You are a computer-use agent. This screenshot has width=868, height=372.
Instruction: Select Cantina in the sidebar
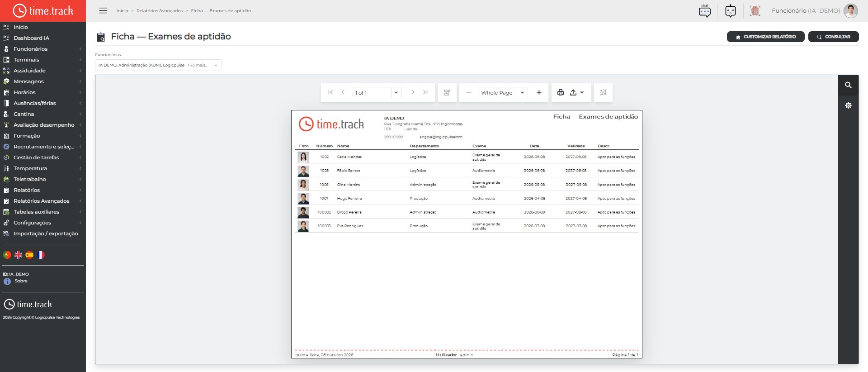coord(43,114)
